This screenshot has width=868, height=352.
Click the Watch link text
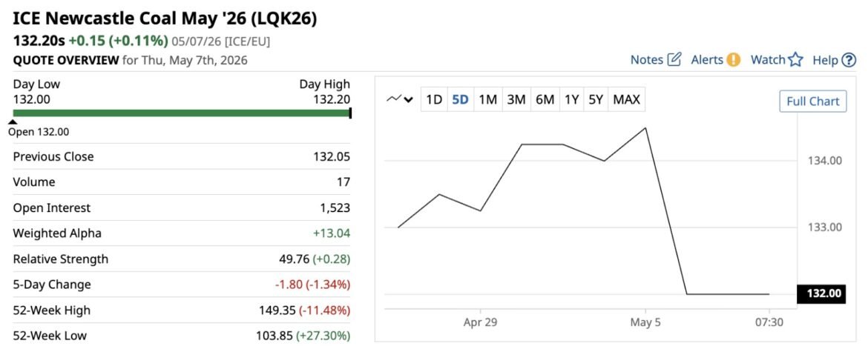point(768,60)
